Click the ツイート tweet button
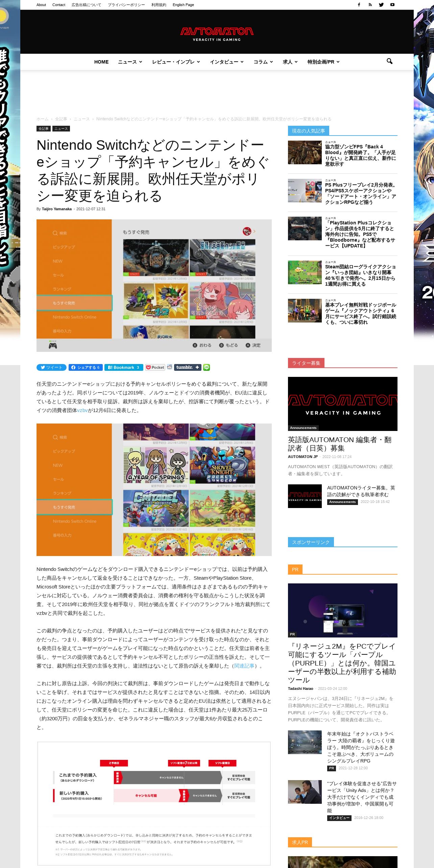The image size is (434, 868). [x=51, y=367]
